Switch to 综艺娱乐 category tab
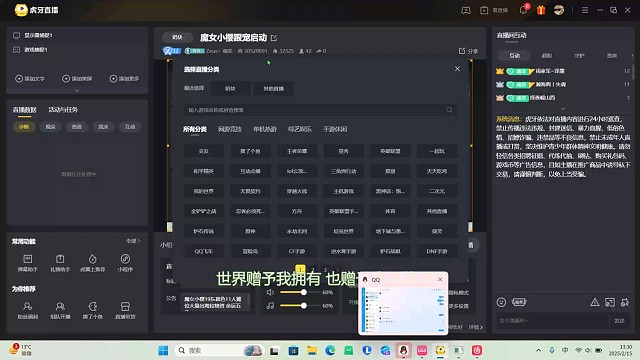 pos(300,129)
